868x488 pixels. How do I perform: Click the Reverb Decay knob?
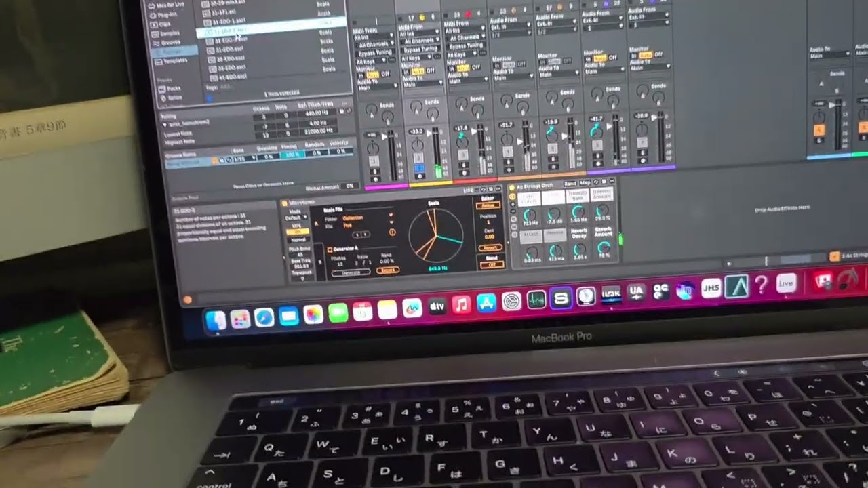click(580, 250)
